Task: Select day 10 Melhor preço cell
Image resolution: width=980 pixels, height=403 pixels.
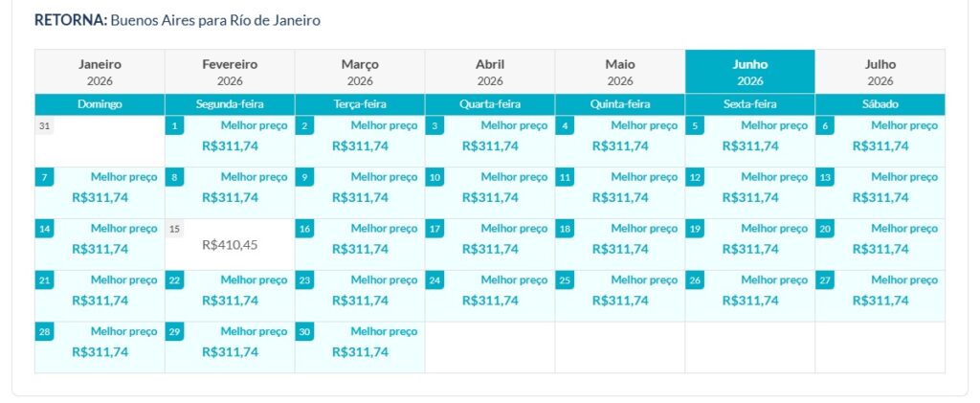Action: point(490,192)
